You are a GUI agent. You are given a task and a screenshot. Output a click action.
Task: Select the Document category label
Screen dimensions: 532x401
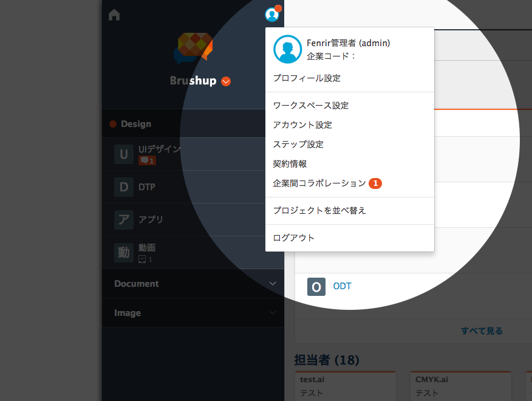pyautogui.click(x=137, y=284)
